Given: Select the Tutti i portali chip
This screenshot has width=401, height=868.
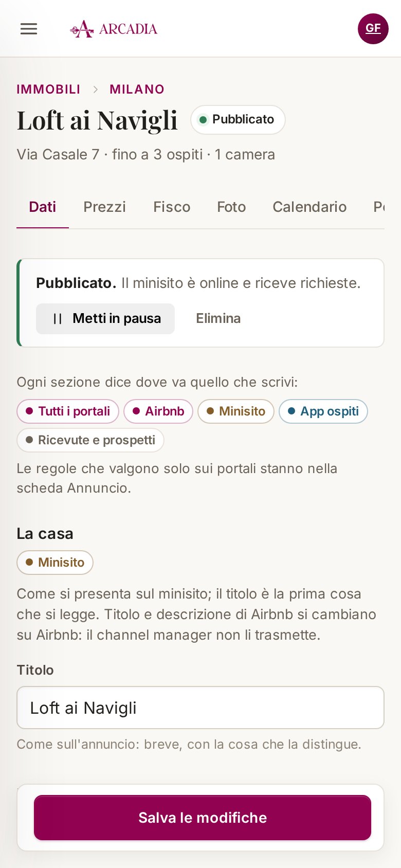Looking at the screenshot, I should (x=68, y=411).
